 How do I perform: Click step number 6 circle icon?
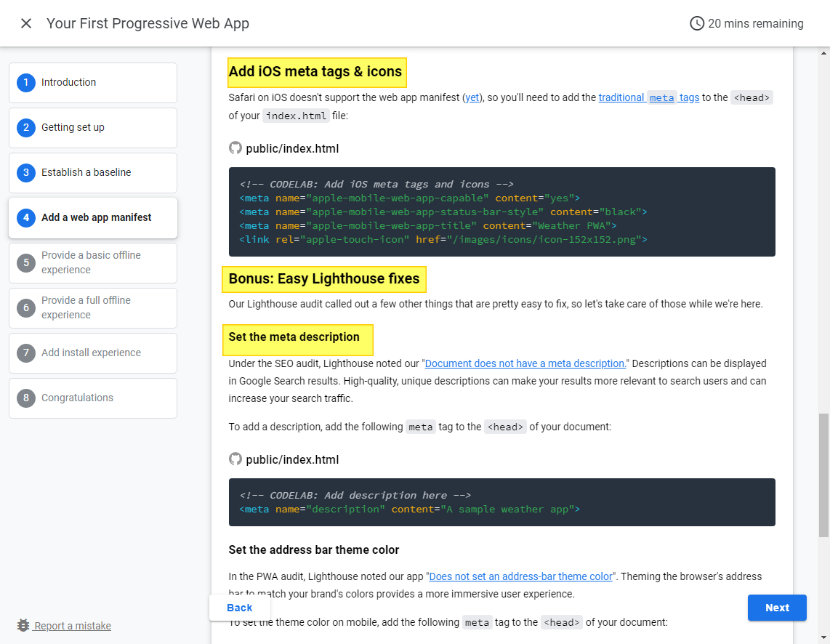click(x=26, y=307)
